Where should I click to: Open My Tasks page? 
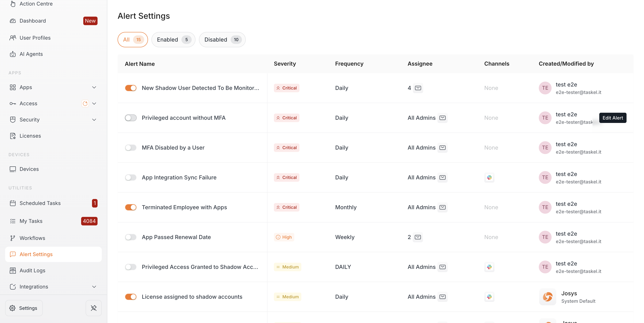pyautogui.click(x=31, y=221)
